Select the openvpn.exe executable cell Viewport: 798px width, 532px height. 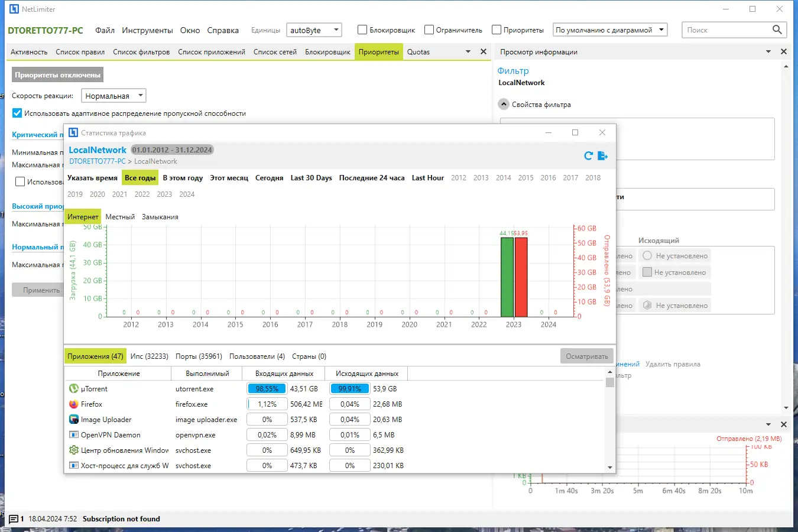(x=196, y=435)
